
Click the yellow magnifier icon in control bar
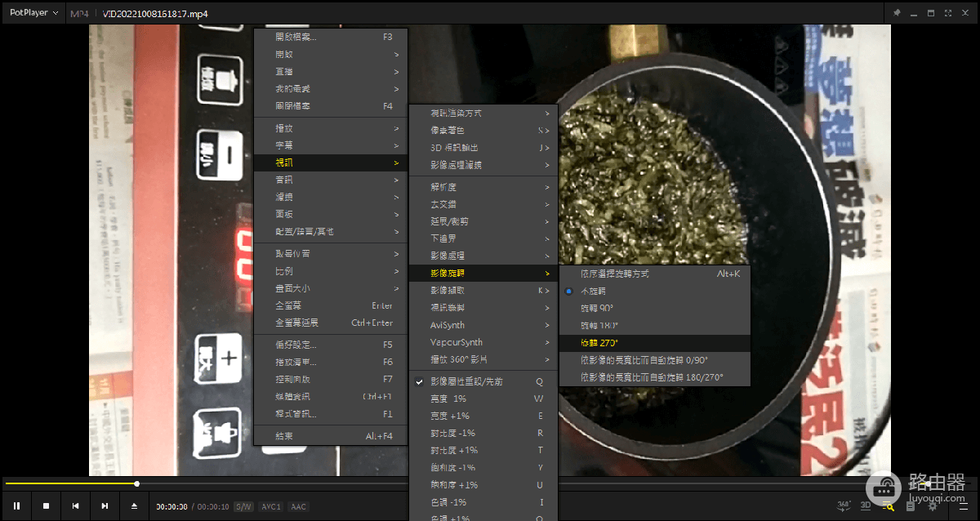(x=888, y=506)
